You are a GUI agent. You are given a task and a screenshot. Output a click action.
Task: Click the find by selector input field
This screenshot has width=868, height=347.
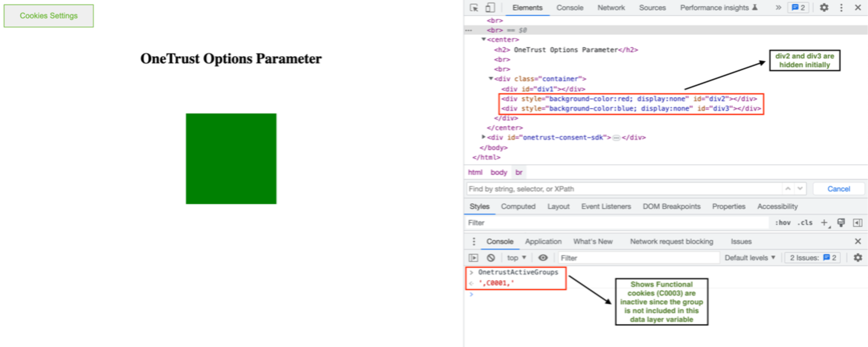tap(623, 189)
